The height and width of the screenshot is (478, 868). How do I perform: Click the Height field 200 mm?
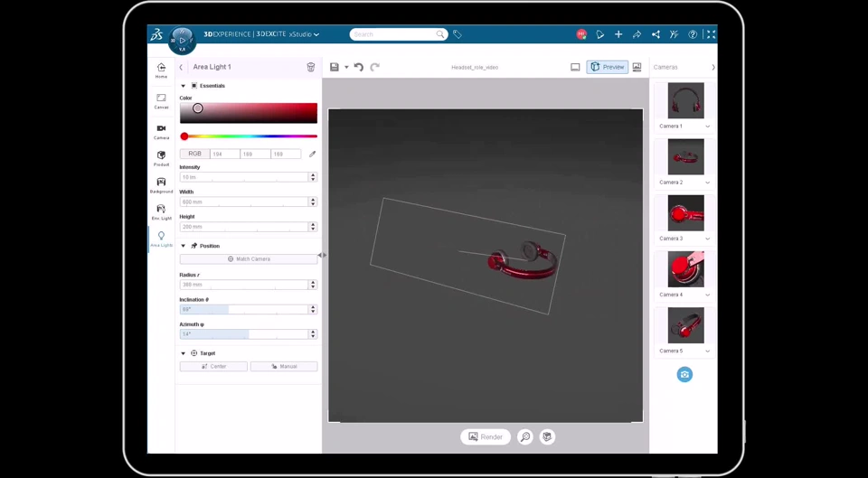tap(244, 227)
